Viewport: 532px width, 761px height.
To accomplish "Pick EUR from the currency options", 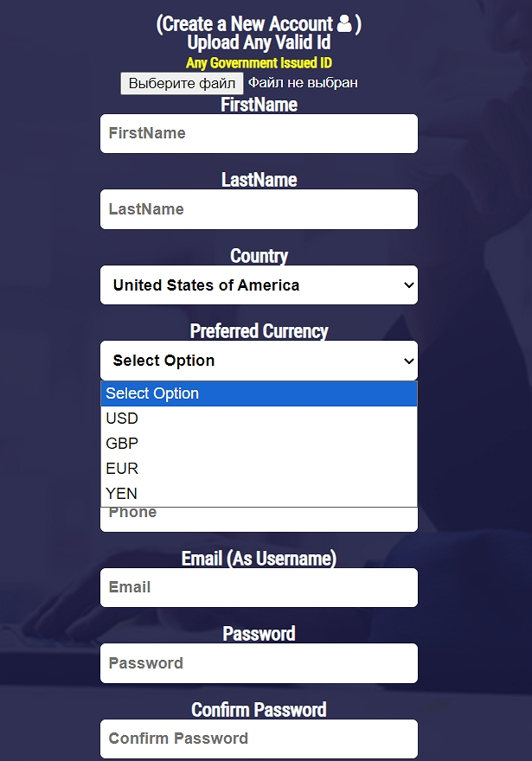I will [259, 469].
